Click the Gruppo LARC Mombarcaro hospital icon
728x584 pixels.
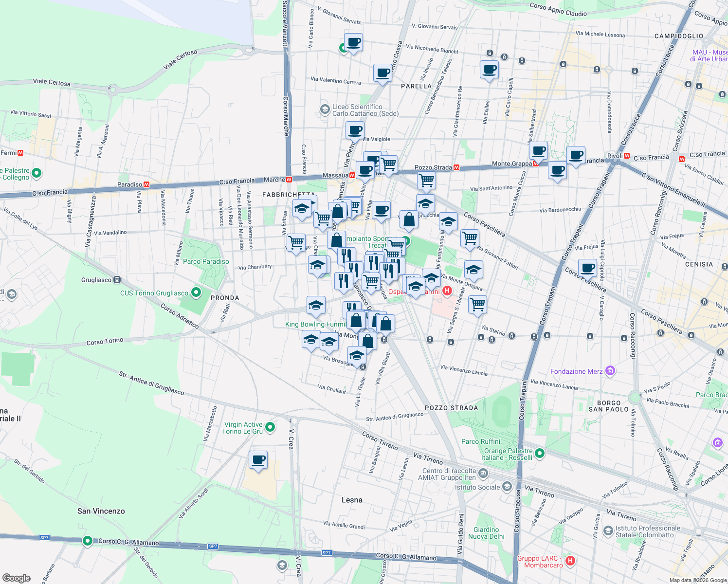coord(570,561)
